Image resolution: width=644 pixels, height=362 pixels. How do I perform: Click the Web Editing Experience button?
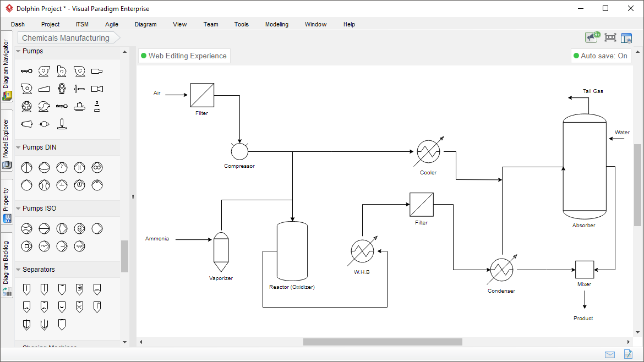[184, 56]
